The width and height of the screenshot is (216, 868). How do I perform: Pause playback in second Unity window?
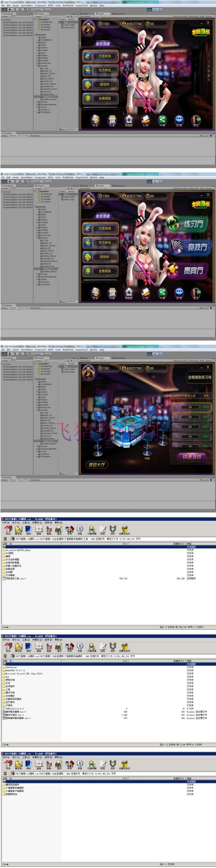(x=154, y=181)
